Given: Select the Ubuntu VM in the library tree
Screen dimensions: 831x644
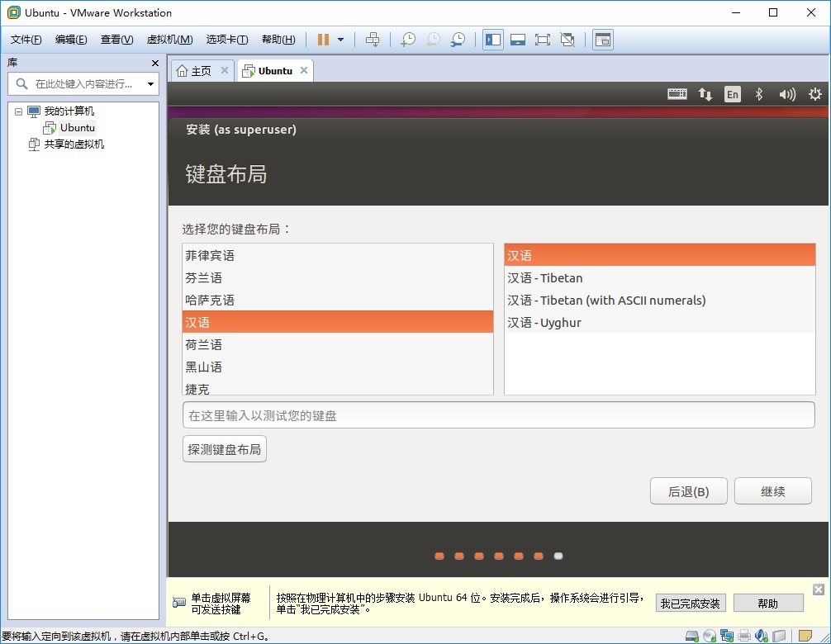Looking at the screenshot, I should [78, 128].
